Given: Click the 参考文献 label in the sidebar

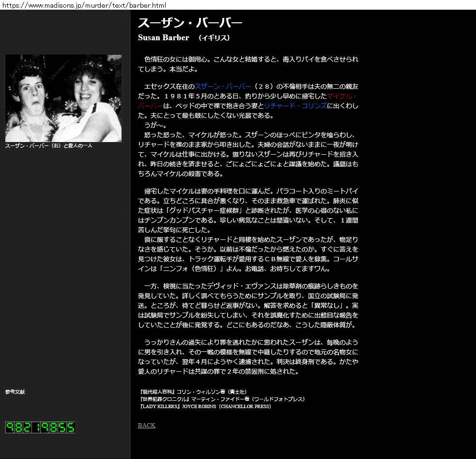Looking at the screenshot, I should 15,392.
